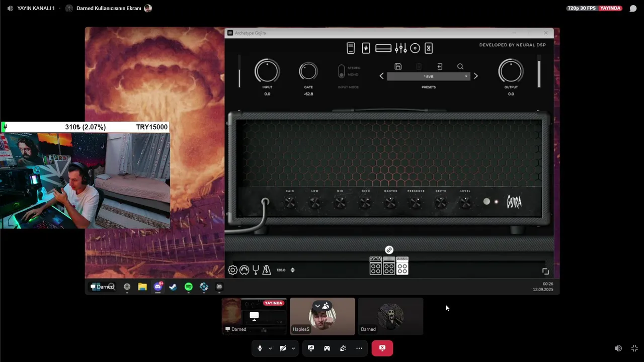
Task: Click the Output level knob
Action: [x=511, y=71]
